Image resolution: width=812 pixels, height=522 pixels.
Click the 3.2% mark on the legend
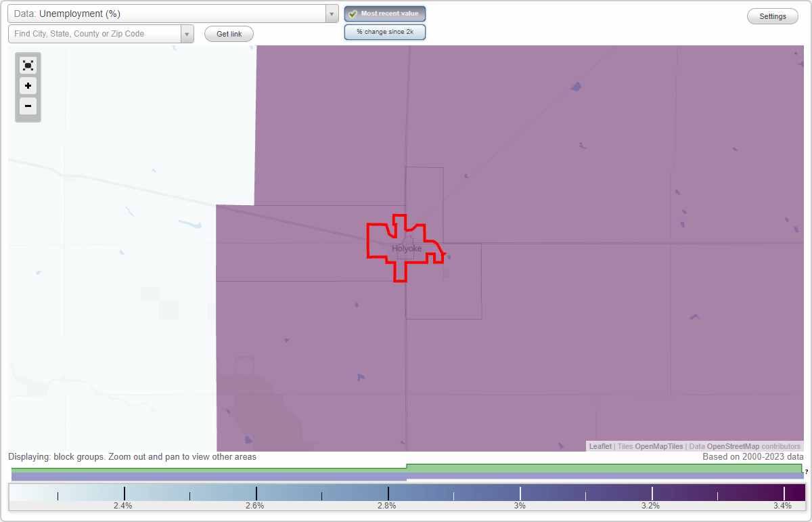[x=651, y=506]
